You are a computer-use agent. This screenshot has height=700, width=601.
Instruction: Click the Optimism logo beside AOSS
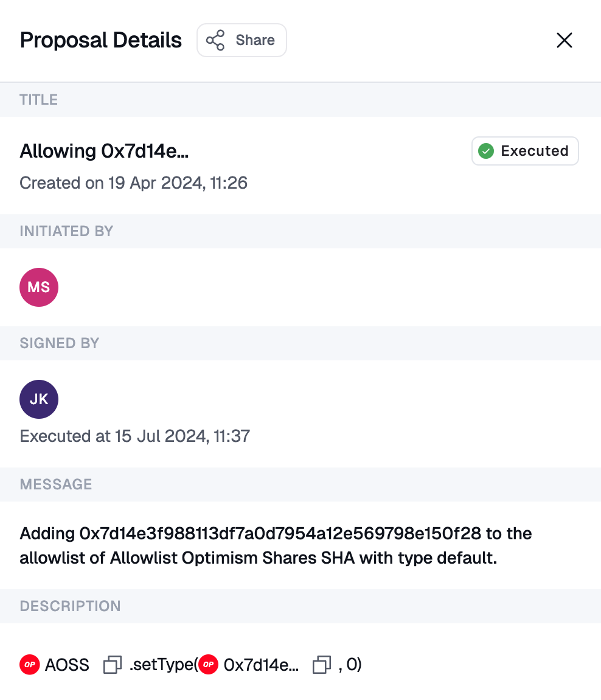pos(30,665)
